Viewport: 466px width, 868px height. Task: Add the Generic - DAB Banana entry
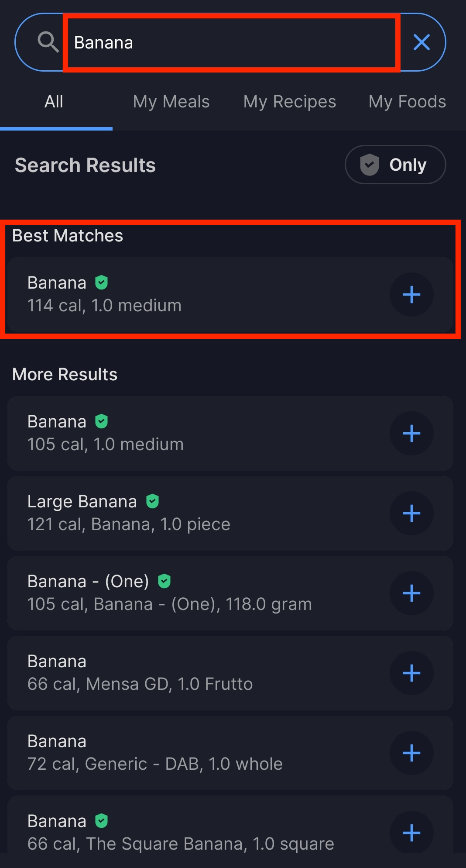[411, 753]
